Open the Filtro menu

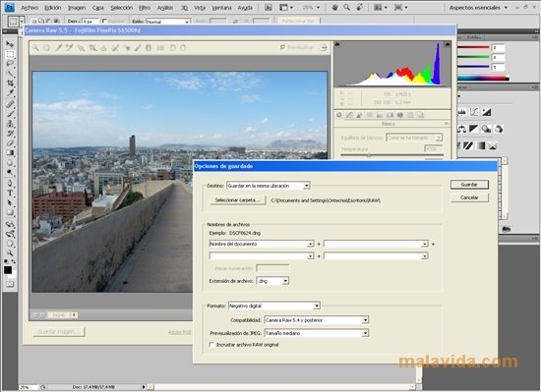(145, 8)
